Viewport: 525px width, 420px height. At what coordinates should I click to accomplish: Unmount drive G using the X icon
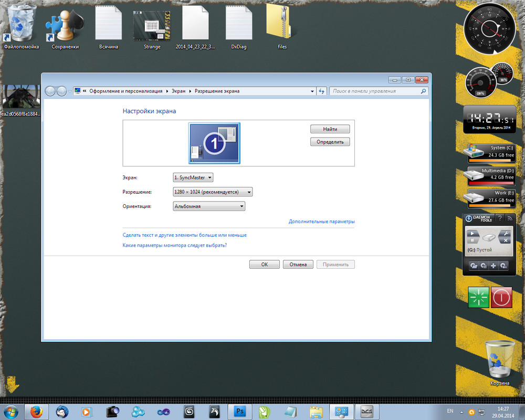[506, 241]
